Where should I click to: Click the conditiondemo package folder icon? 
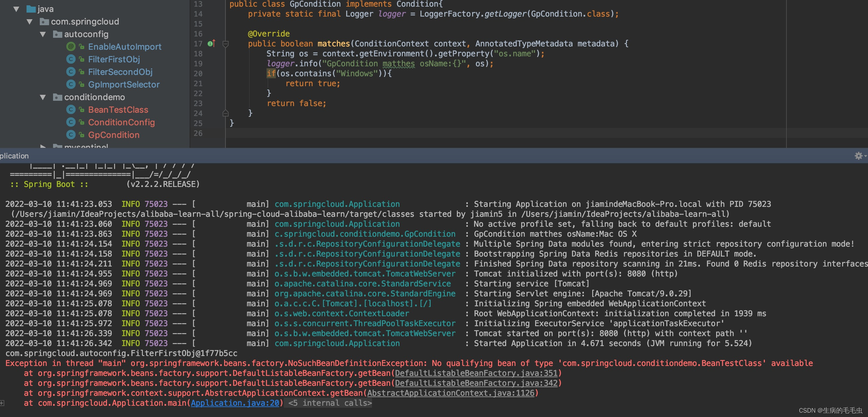point(58,97)
